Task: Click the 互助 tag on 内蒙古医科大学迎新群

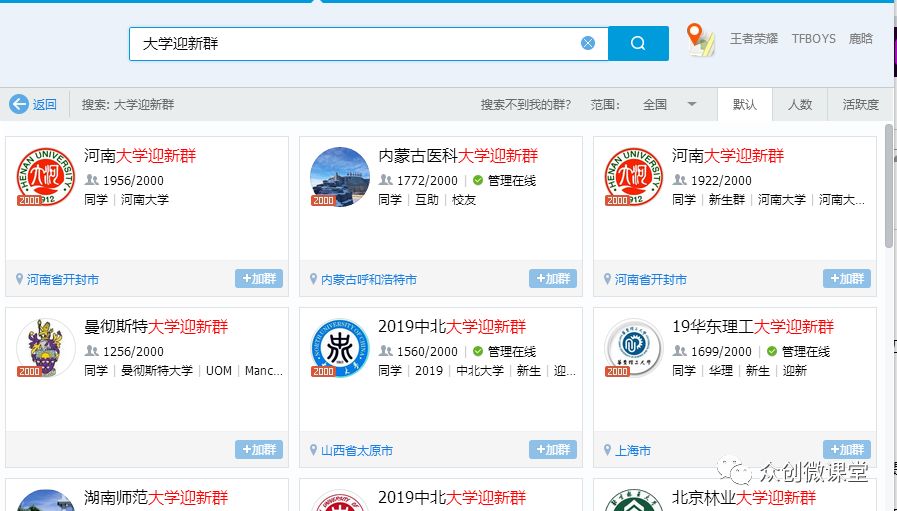Action: point(427,199)
